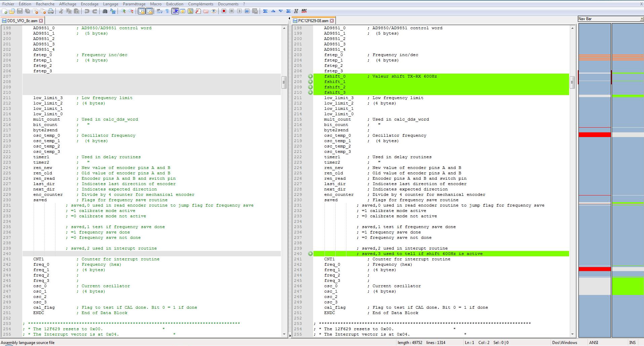Zoom out with the magnifier minus icon

(x=131, y=11)
